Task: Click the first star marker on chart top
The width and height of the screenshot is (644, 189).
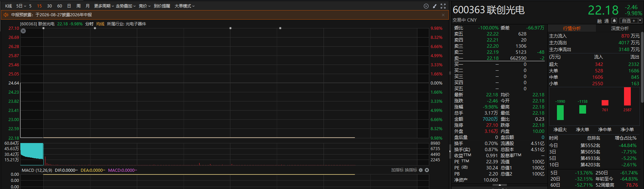Action: click(x=43, y=28)
